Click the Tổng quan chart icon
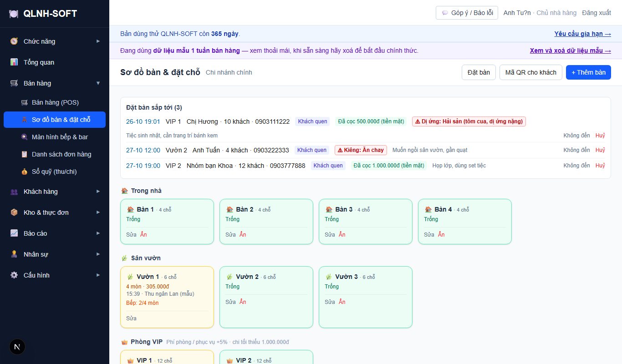Screen dimensions: 622x364 pyautogui.click(x=14, y=62)
